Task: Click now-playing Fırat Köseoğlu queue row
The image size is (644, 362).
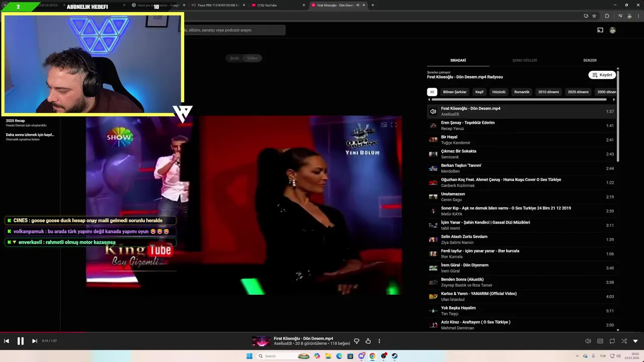Action: coord(521,111)
